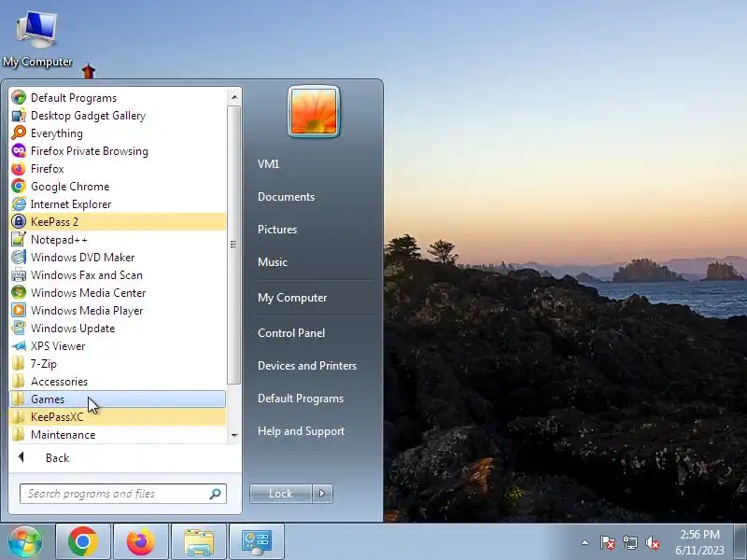Click the user account picture
The image size is (747, 560).
click(314, 111)
